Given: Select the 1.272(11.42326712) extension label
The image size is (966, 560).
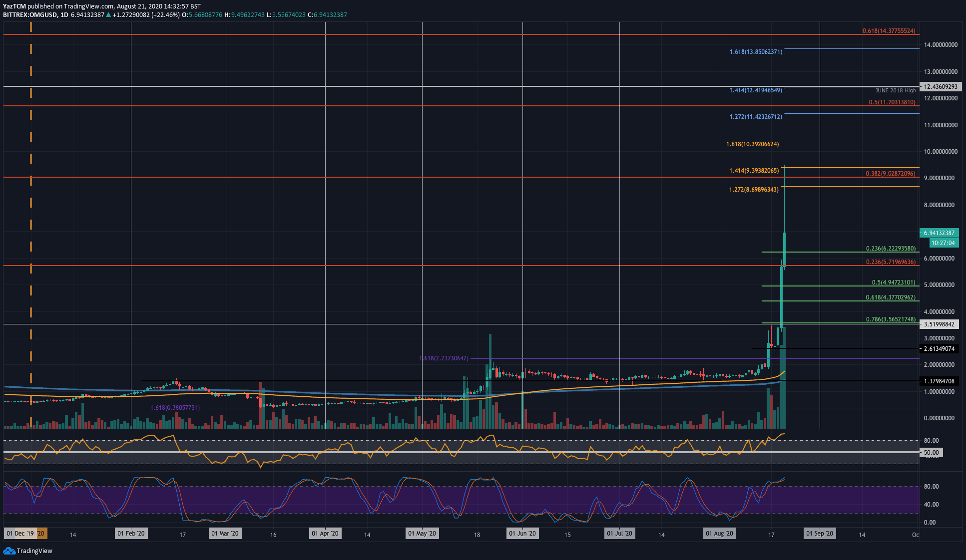Looking at the screenshot, I should [756, 117].
